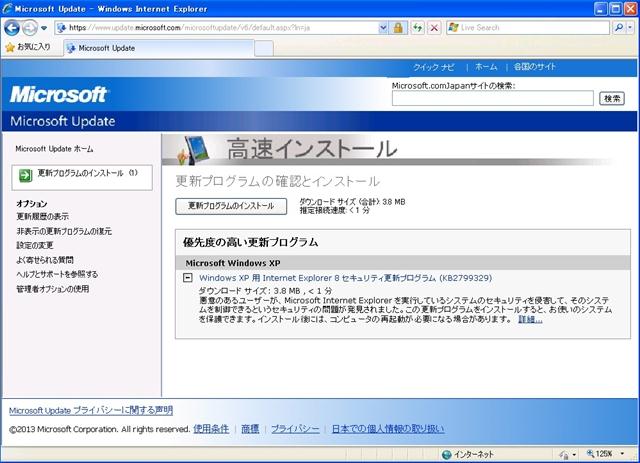The image size is (640, 463).
Task: Open the 使用条件 footer link
Action: click(x=211, y=429)
